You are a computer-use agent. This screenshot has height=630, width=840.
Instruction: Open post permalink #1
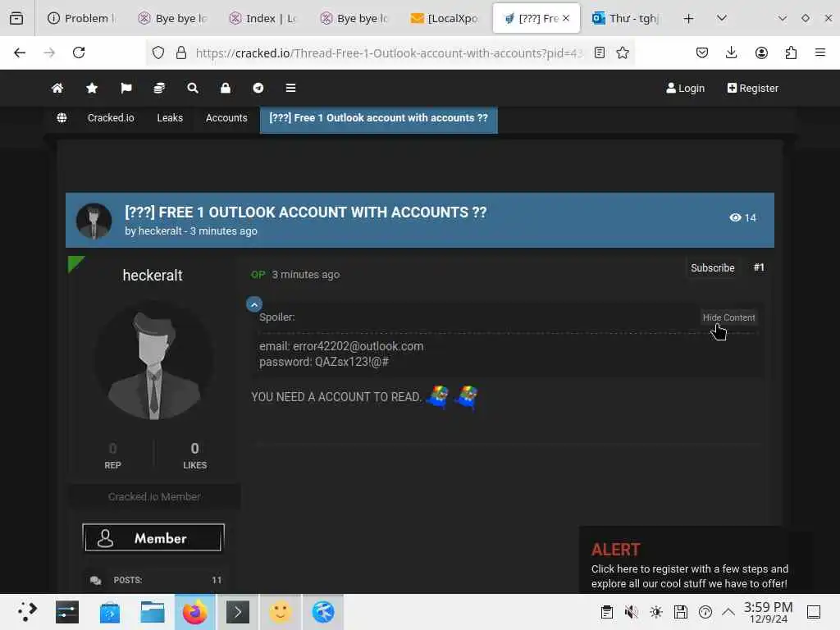[759, 267]
